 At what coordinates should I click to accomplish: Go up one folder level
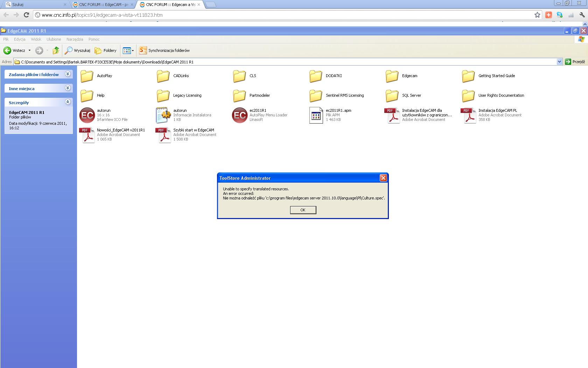pyautogui.click(x=56, y=50)
